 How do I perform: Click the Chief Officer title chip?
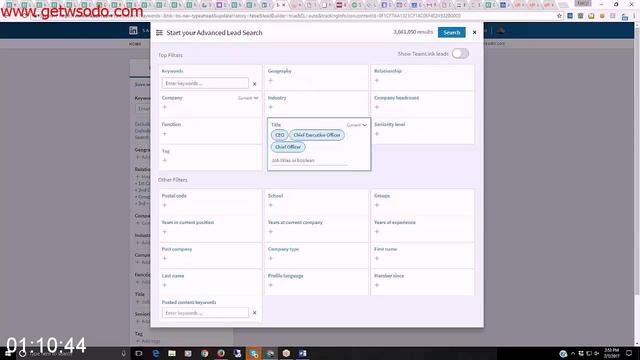288,147
